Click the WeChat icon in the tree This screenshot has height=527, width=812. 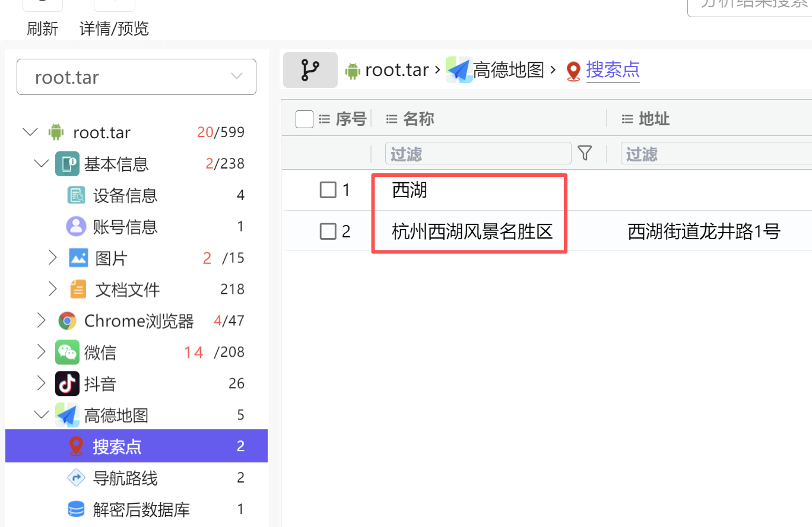pos(67,352)
